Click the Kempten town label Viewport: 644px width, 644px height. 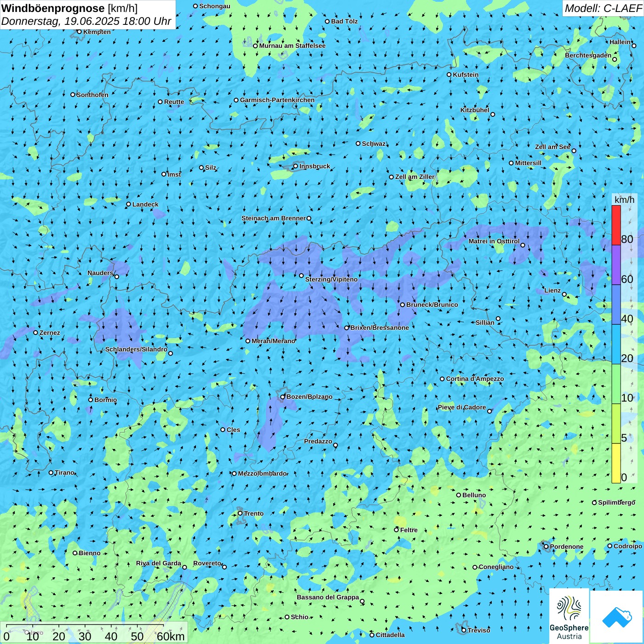97,32
